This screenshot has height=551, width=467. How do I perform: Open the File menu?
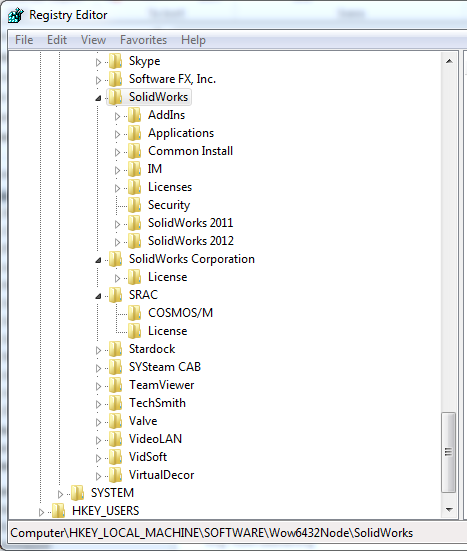pos(24,40)
